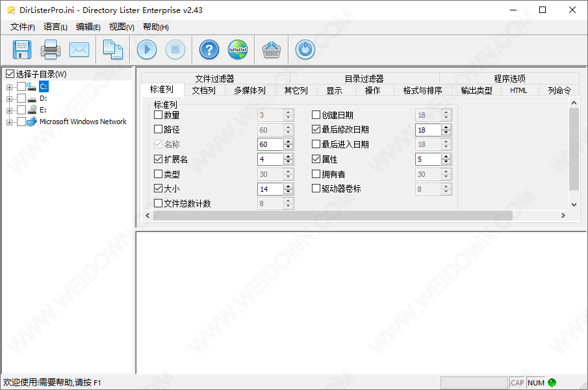
Task: Expand the D: drive tree node
Action: tap(9, 99)
